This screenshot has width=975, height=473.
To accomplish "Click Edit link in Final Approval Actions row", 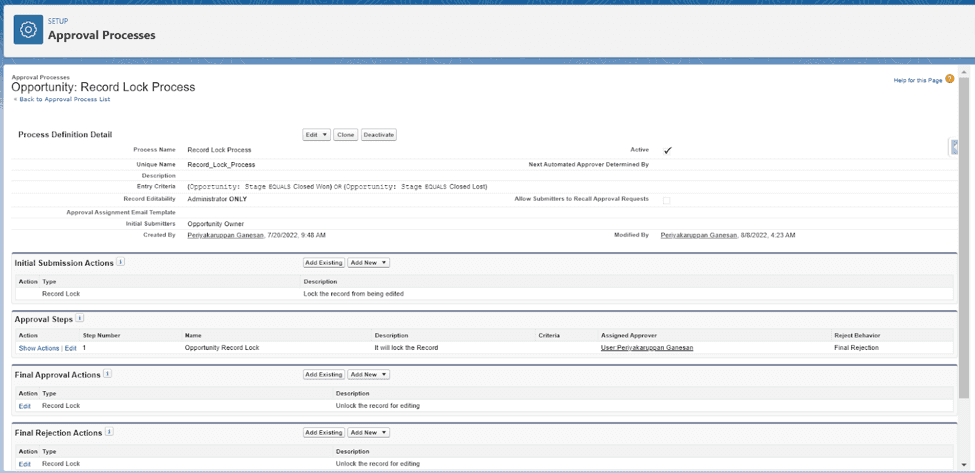I will point(24,406).
